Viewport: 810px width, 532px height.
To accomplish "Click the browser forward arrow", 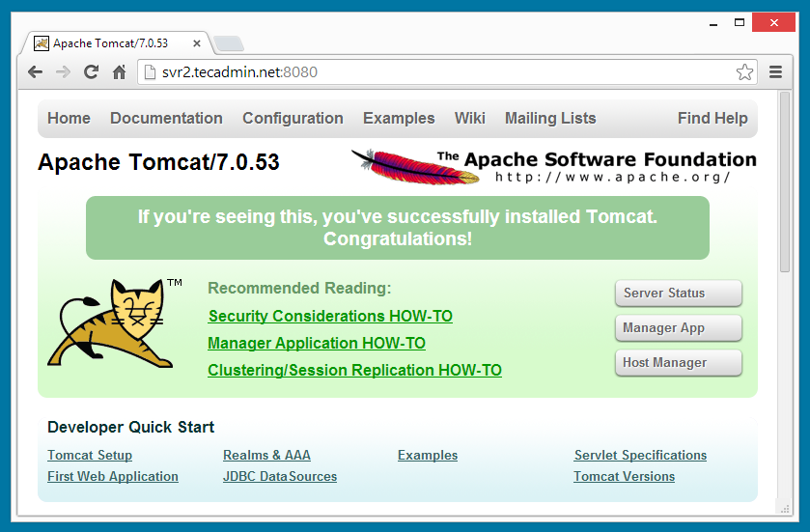I will [63, 71].
